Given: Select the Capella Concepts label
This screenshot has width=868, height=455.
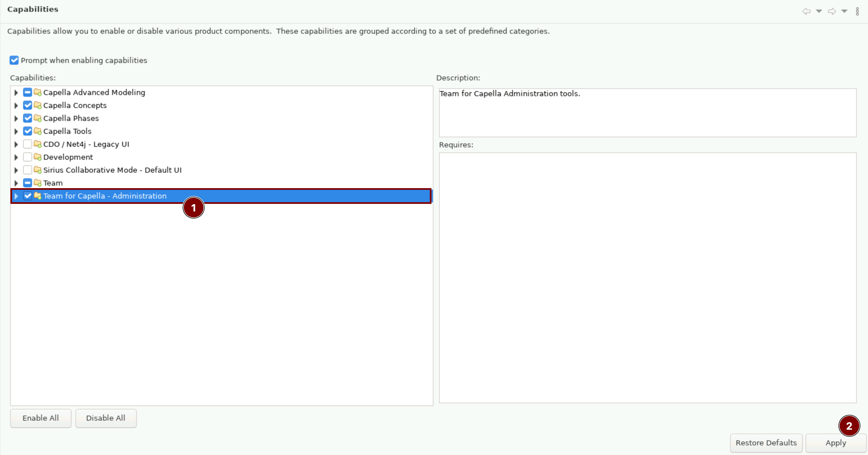Looking at the screenshot, I should coord(75,105).
